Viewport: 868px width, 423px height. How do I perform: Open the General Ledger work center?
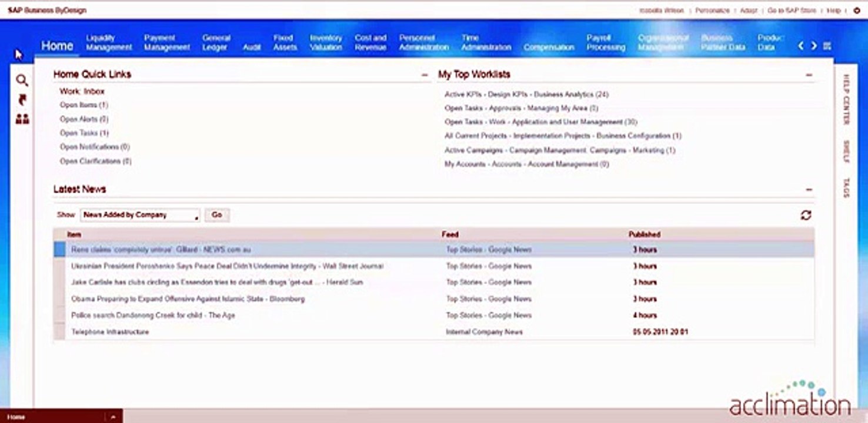coord(216,42)
